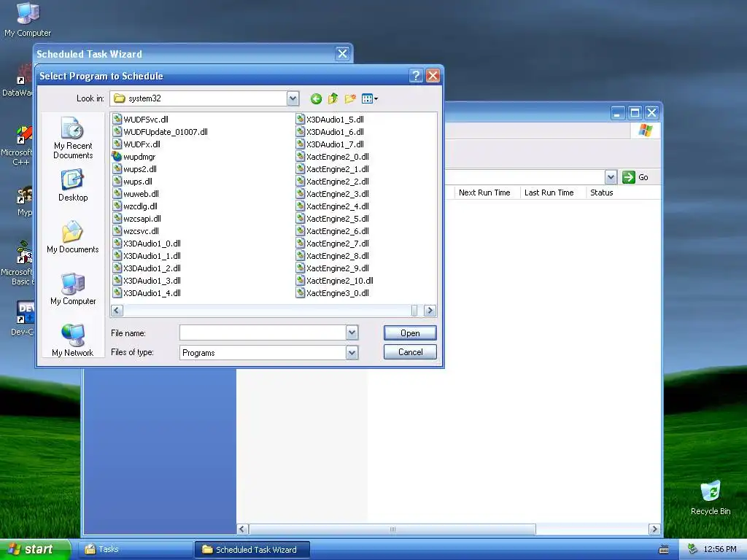Open the Recycle Bin desktop icon
The image size is (747, 560).
tap(711, 497)
